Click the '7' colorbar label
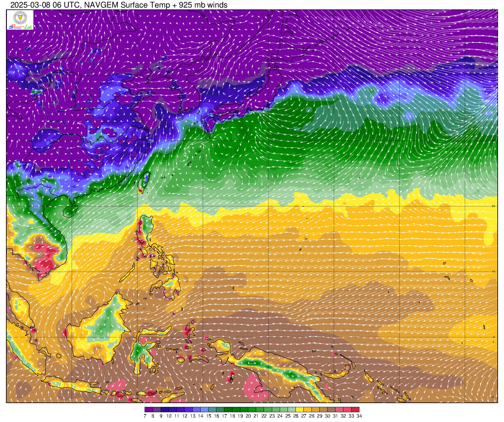The width and height of the screenshot is (504, 422). coord(145,416)
